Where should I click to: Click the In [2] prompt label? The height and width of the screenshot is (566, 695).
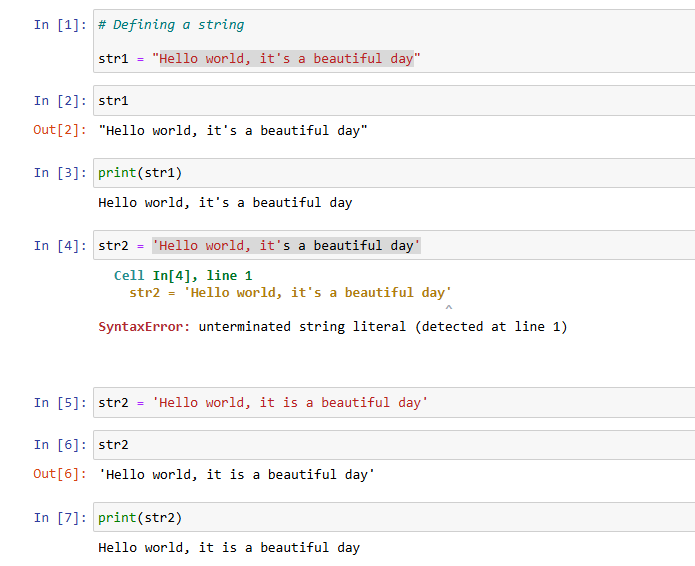[60, 101]
